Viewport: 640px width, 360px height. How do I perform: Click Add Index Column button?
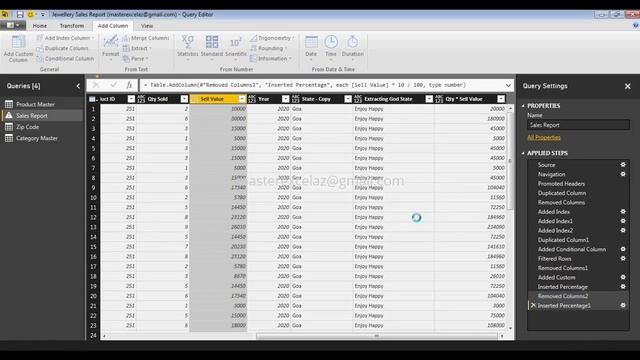pyautogui.click(x=65, y=38)
